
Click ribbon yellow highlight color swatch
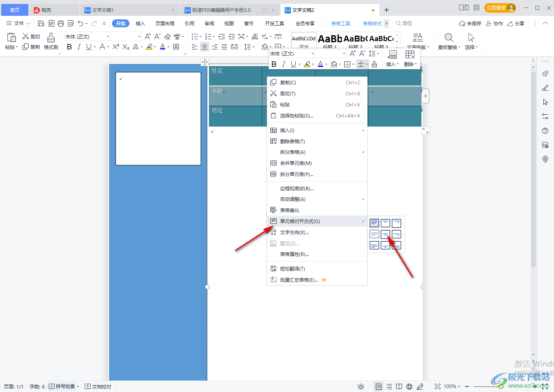click(x=149, y=47)
